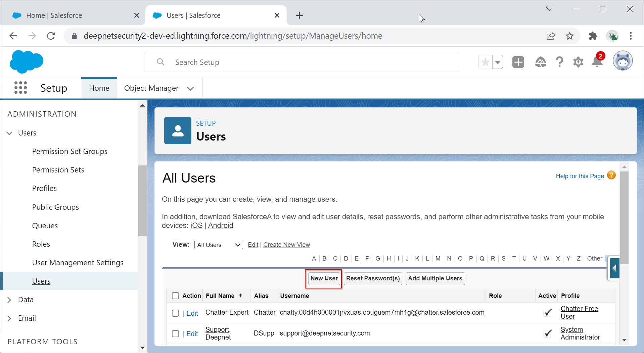
Task: Select the Support, Deepnet row checkbox
Action: click(175, 334)
